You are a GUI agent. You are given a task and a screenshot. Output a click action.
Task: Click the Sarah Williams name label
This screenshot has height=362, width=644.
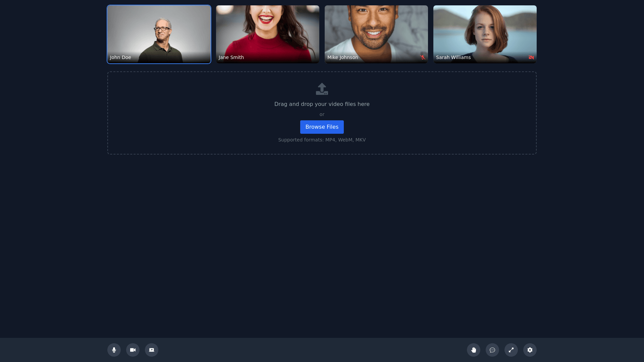click(453, 57)
